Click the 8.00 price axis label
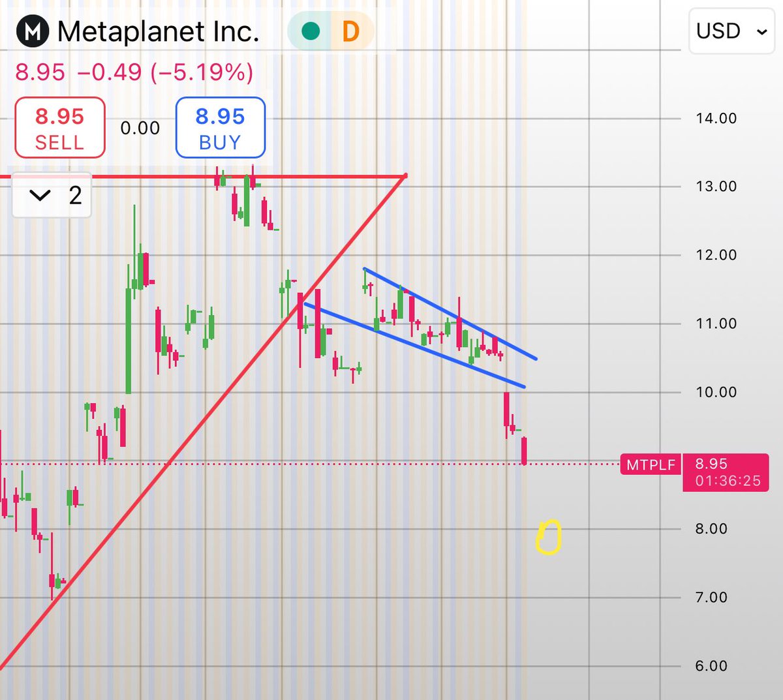 point(711,528)
